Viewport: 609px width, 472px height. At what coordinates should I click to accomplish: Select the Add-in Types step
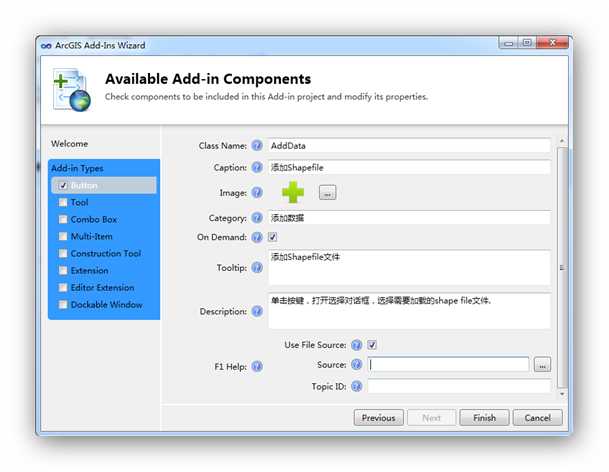[77, 168]
